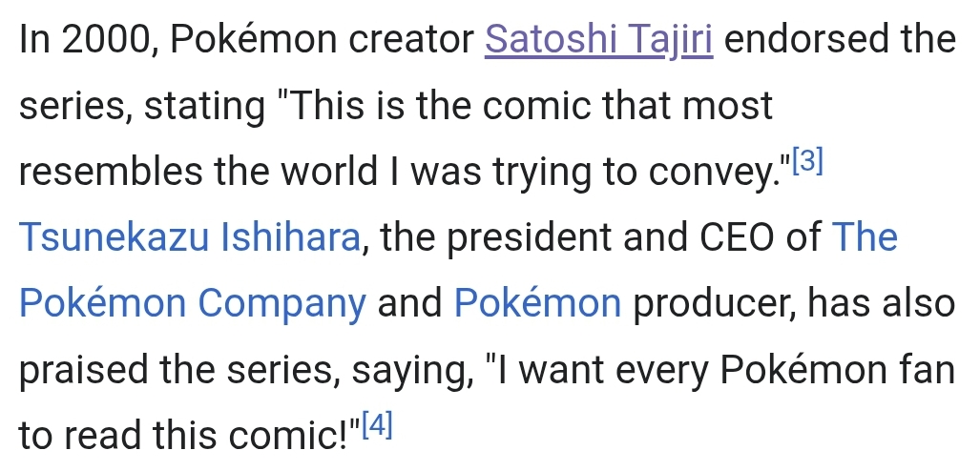Open the 'Pokémon Company' link text
Image resolution: width=980 pixels, height=471 pixels.
pyautogui.click(x=192, y=303)
